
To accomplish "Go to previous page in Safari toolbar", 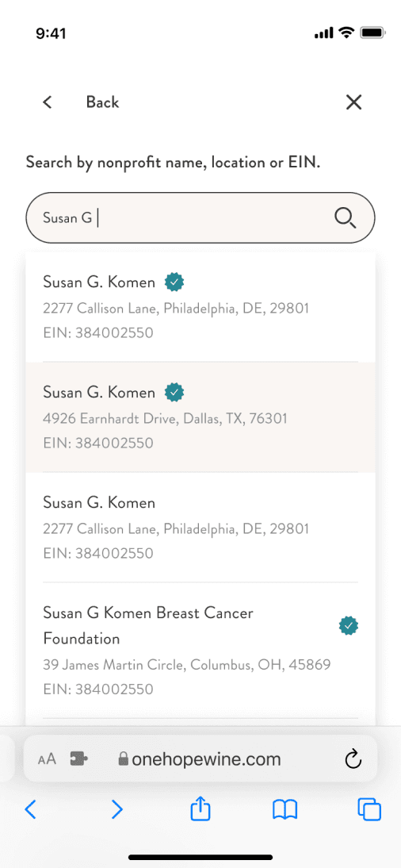I will pos(31,810).
